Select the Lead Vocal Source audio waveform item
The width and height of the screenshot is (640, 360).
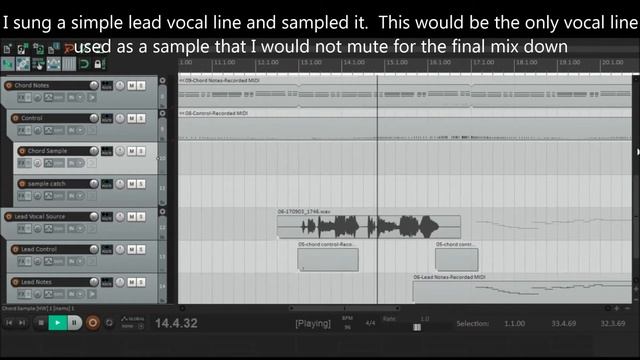[x=369, y=227]
